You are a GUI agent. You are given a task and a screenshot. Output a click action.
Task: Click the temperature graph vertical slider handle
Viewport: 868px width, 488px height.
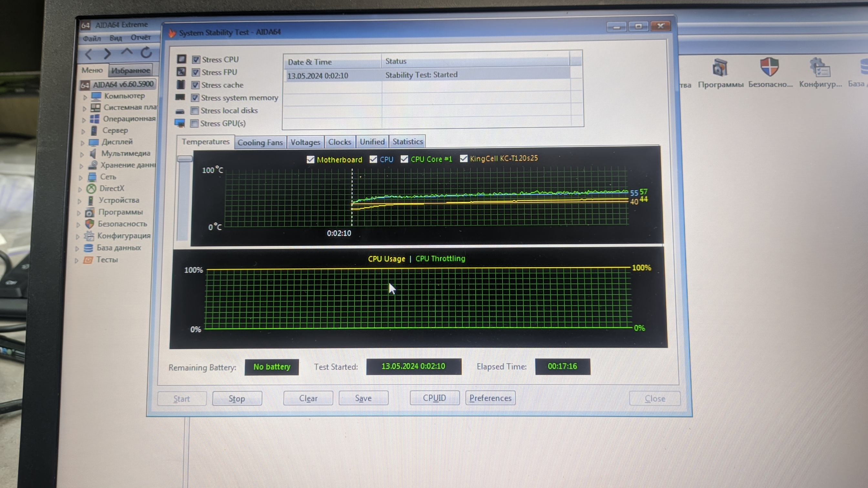pyautogui.click(x=185, y=158)
